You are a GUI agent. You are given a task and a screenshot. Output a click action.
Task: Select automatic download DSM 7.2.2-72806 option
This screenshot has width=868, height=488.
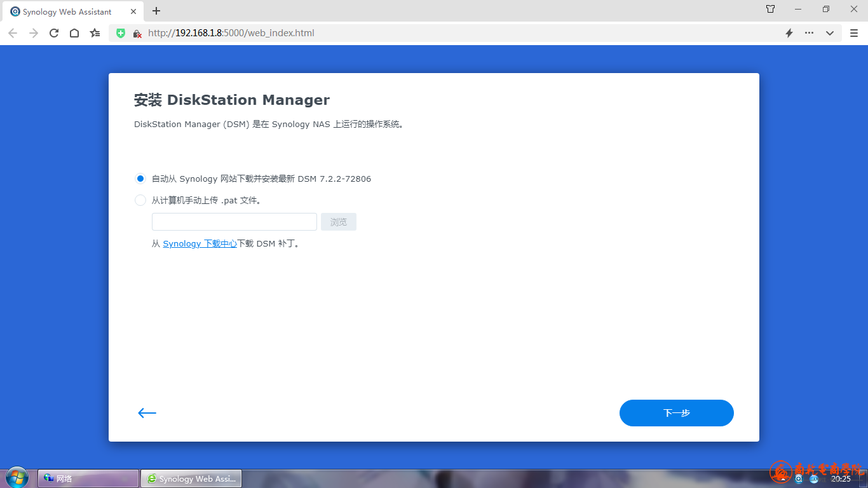[x=140, y=179]
